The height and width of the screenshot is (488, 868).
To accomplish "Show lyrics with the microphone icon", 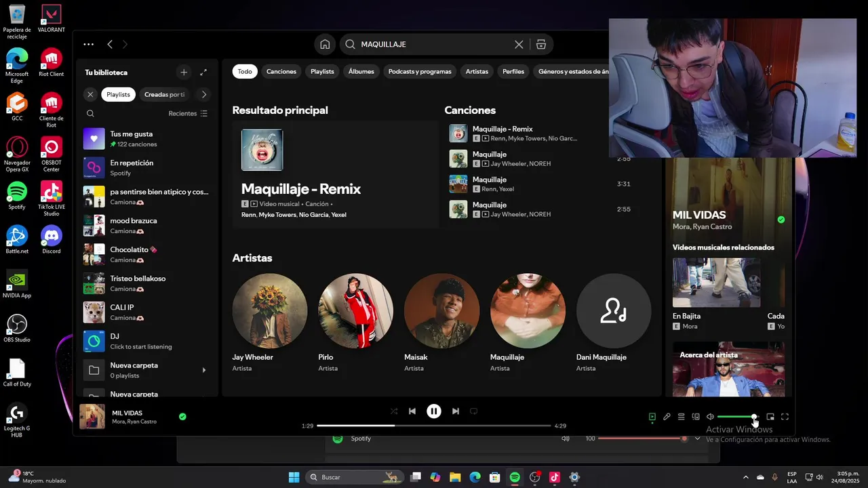I will (667, 417).
